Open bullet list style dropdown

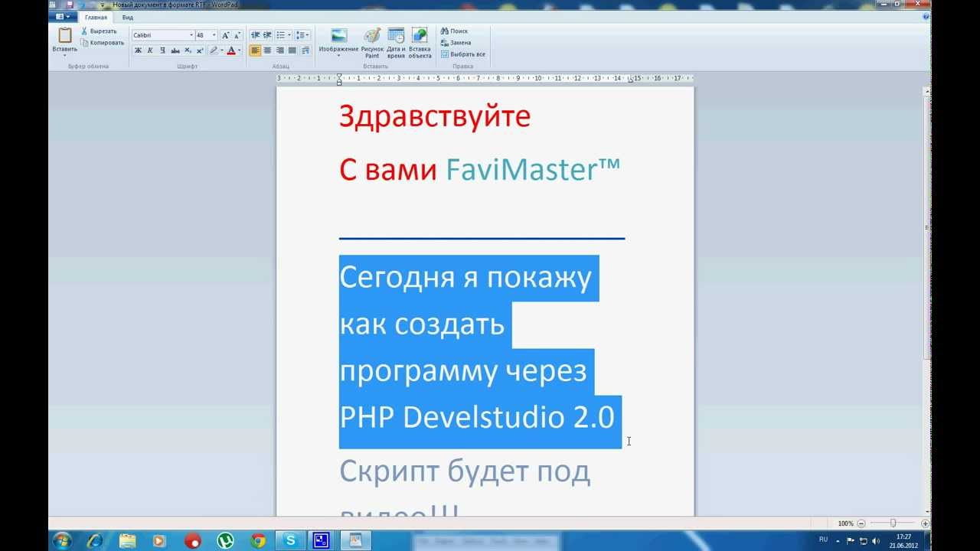pyautogui.click(x=289, y=35)
